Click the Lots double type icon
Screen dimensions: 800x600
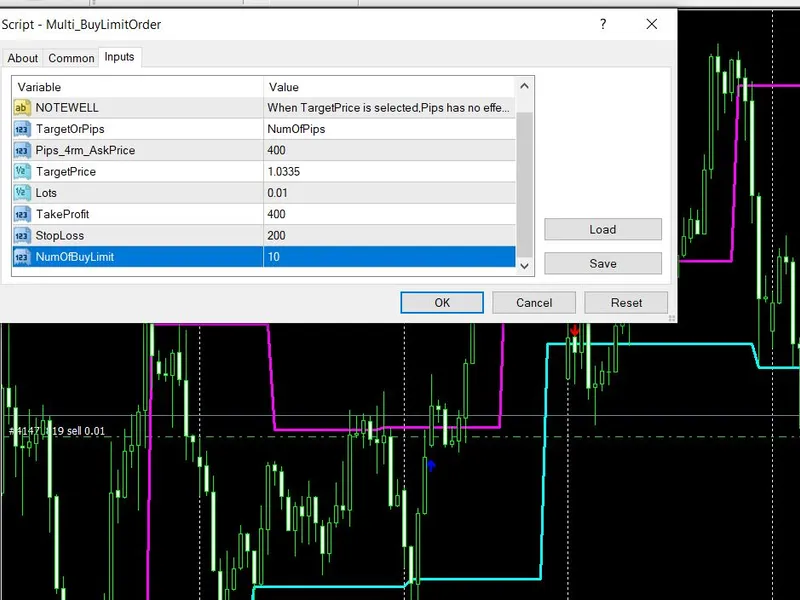pos(22,193)
